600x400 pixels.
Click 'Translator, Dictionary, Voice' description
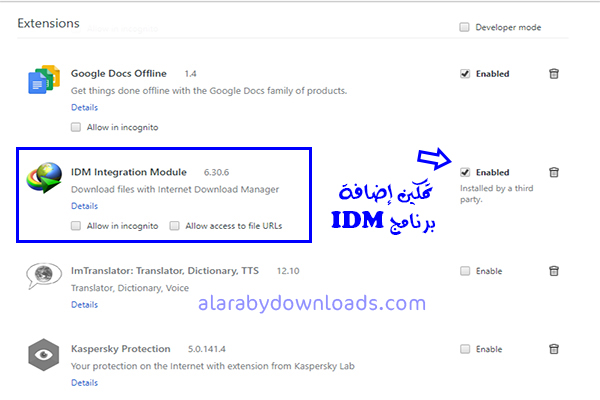click(x=130, y=288)
